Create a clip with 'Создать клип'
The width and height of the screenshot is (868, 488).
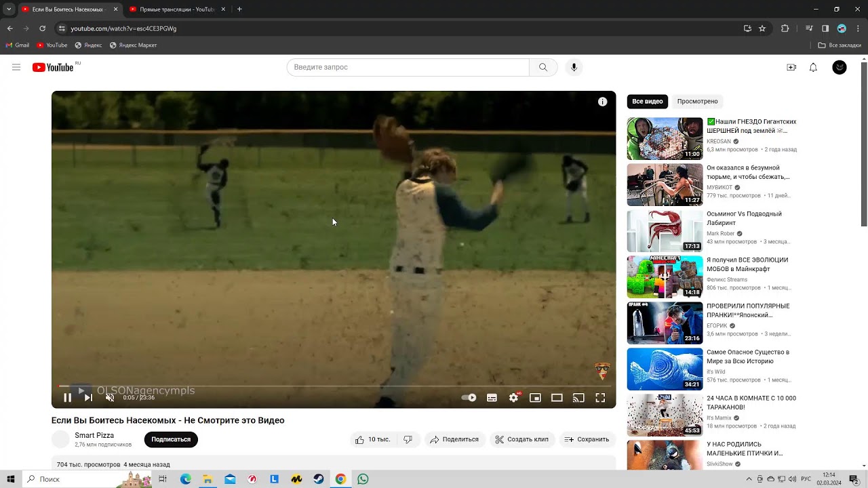522,439
